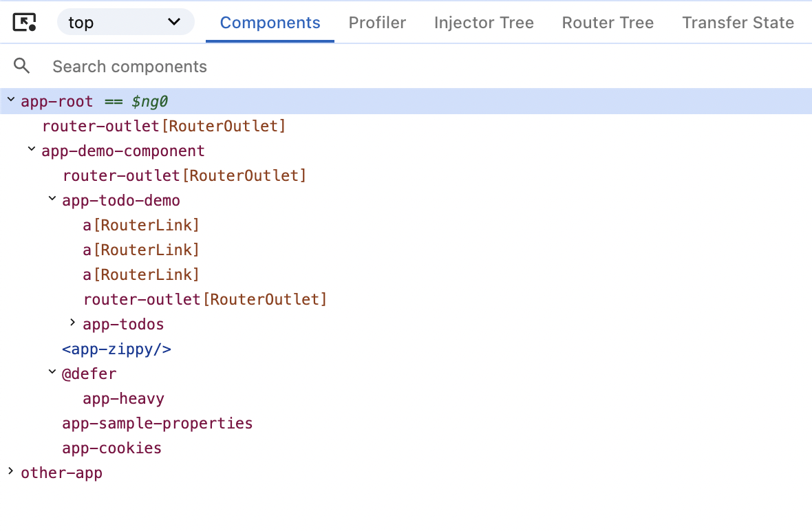This screenshot has width=812, height=531.
Task: Click the search magnifier icon
Action: click(21, 66)
